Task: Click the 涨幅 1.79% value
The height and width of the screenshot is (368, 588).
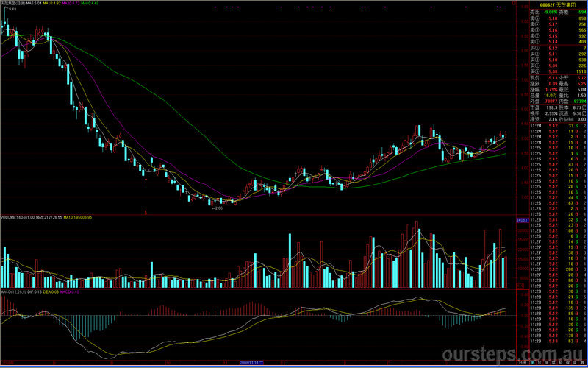Action: click(x=552, y=90)
